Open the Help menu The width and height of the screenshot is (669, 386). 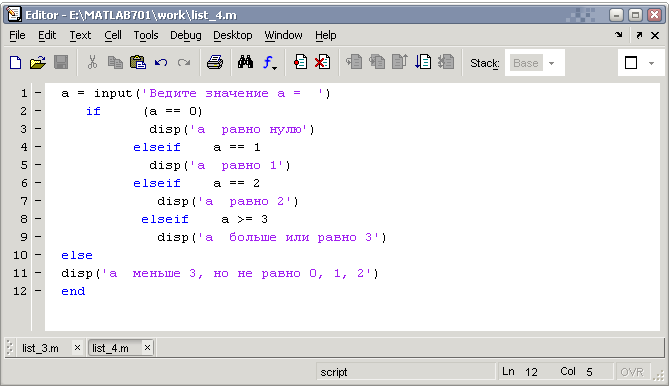tap(326, 35)
